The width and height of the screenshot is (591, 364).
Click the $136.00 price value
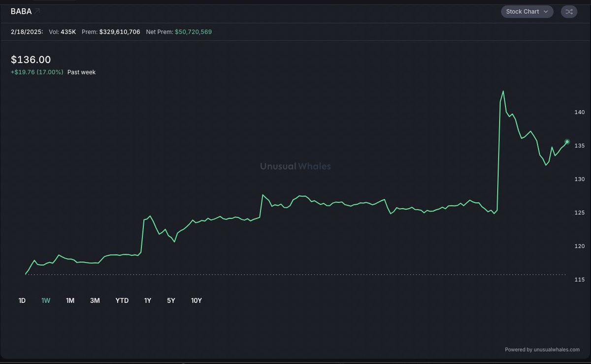[31, 60]
